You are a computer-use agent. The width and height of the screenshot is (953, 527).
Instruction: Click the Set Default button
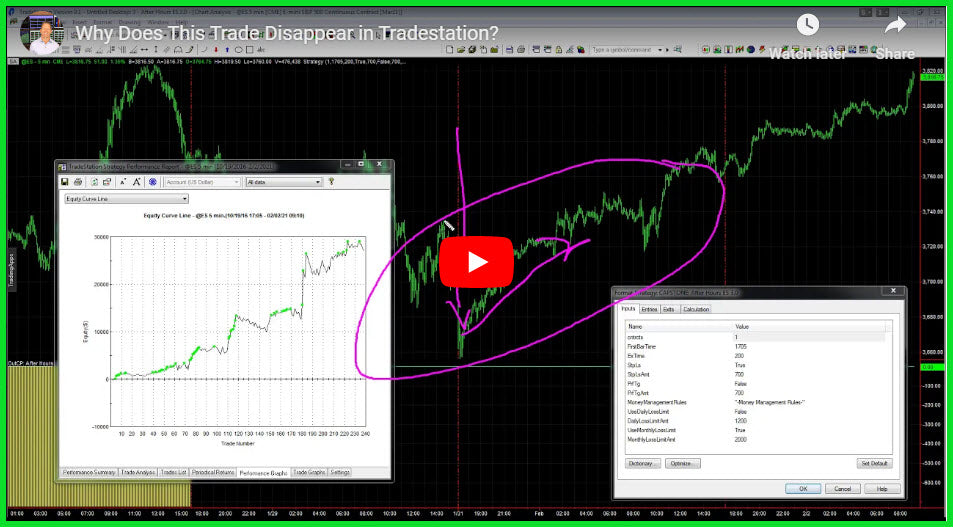point(875,463)
